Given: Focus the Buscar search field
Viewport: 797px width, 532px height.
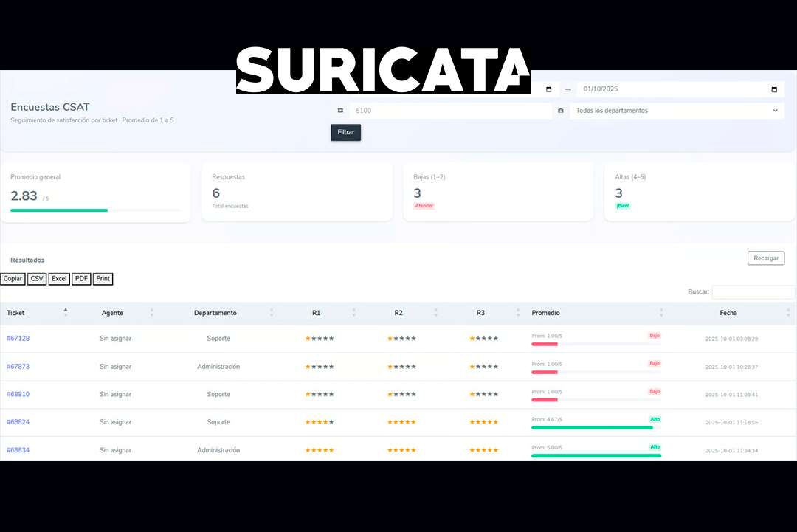Looking at the screenshot, I should click(753, 292).
